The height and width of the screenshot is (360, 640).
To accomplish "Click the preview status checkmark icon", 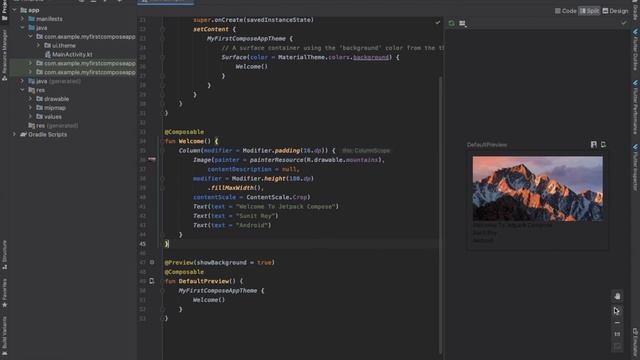I will tap(624, 23).
